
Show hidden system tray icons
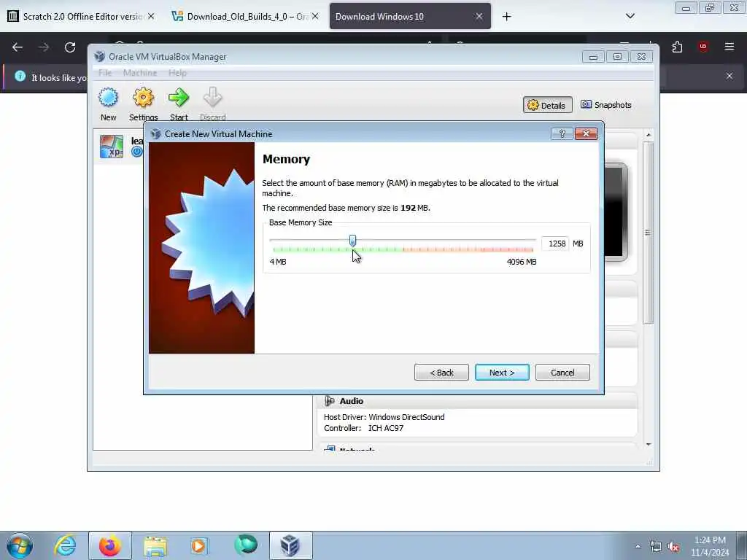[638, 547]
